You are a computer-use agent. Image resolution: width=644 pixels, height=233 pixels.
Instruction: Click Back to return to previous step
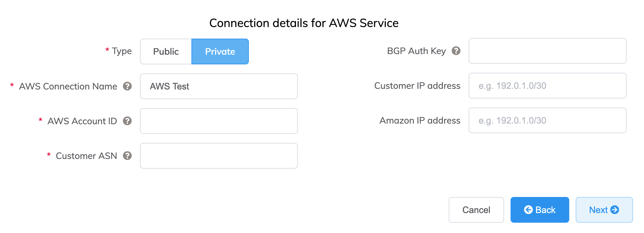click(540, 210)
